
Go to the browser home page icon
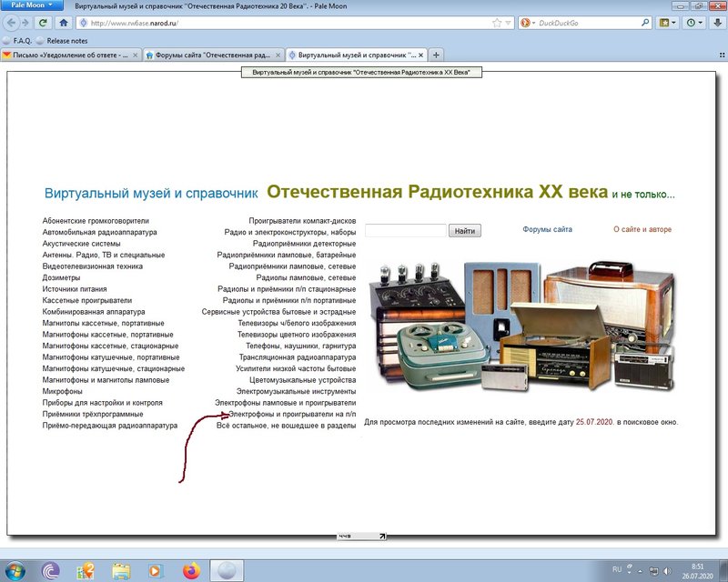(64, 23)
